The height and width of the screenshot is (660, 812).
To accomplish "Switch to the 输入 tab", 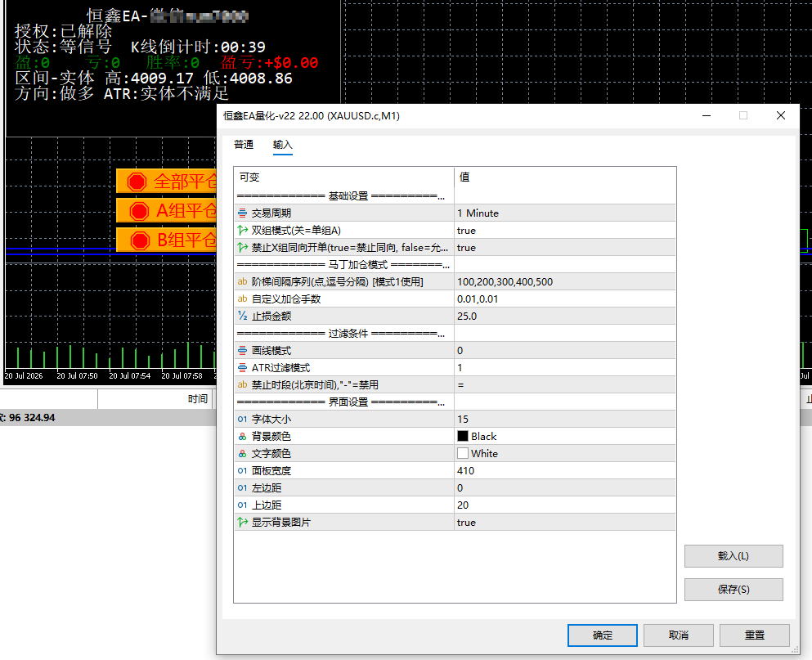I will point(283,145).
